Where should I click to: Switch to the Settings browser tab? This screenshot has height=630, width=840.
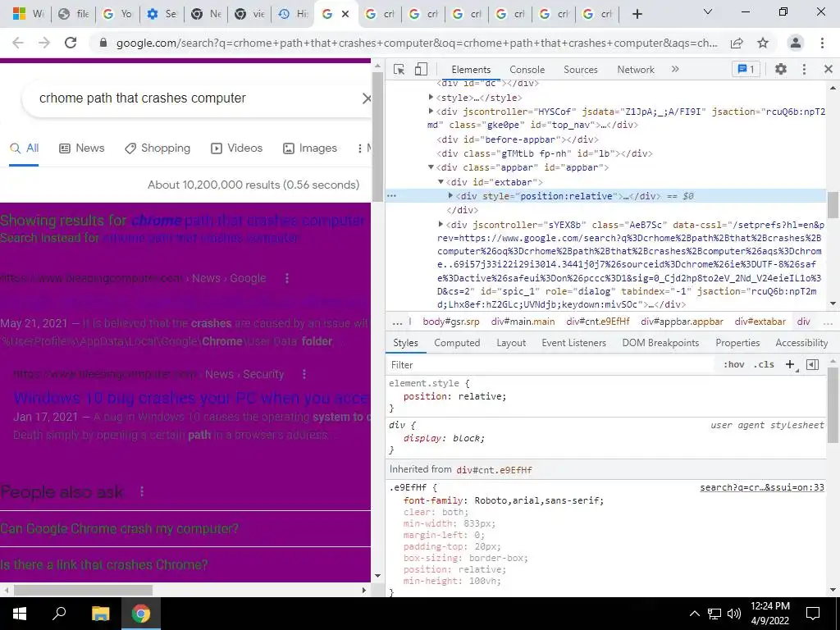point(162,14)
